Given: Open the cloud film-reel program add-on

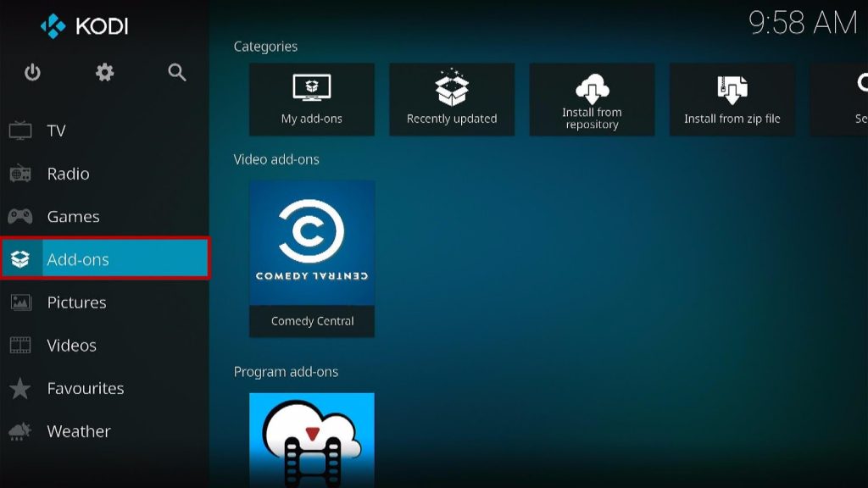Looking at the screenshot, I should pos(312,440).
